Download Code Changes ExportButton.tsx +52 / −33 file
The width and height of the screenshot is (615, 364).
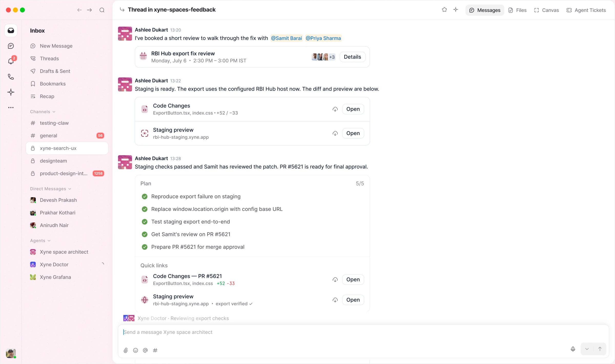click(x=335, y=109)
